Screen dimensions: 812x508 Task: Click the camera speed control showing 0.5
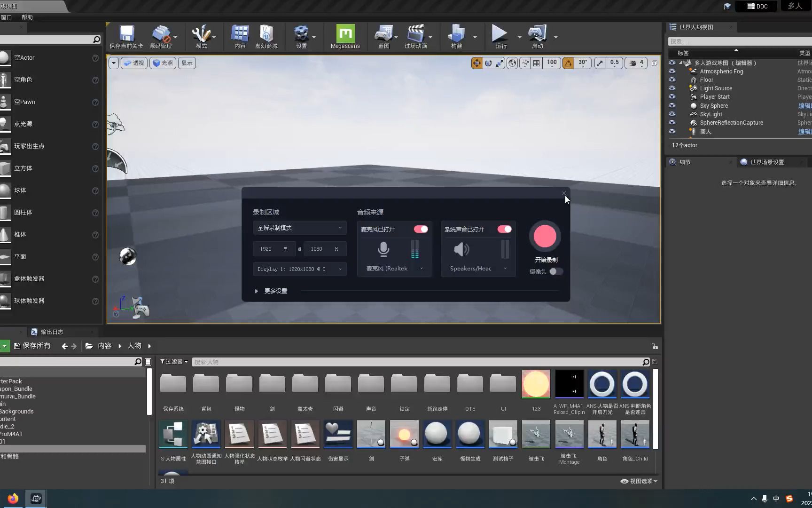[x=614, y=63]
